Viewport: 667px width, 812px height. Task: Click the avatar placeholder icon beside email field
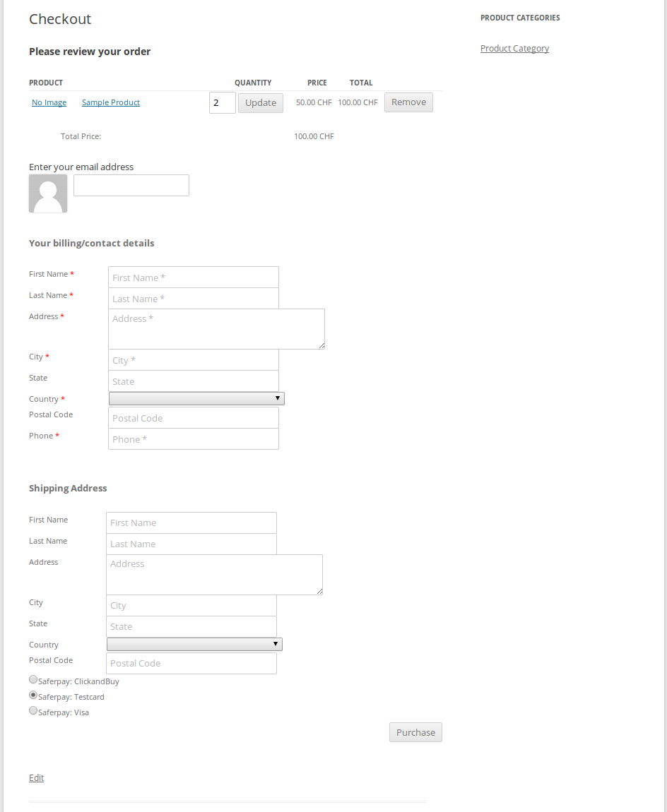pos(47,193)
